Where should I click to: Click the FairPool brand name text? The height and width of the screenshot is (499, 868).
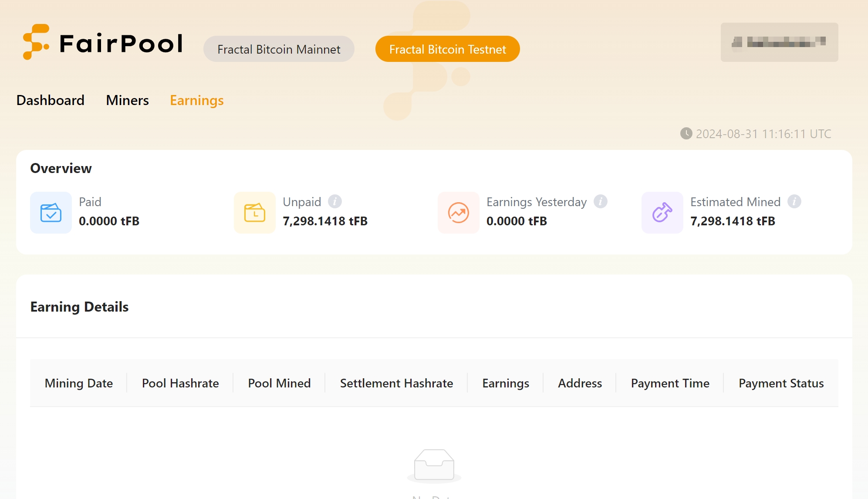click(x=121, y=43)
